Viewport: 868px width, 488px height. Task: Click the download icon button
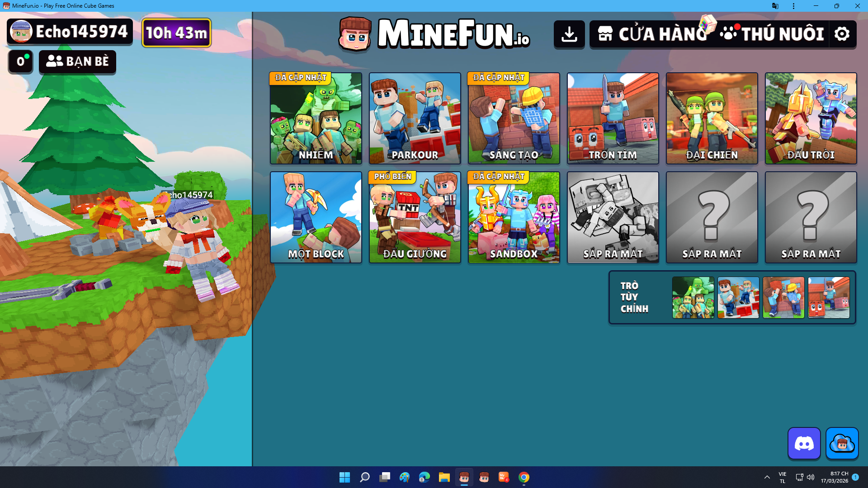(569, 34)
